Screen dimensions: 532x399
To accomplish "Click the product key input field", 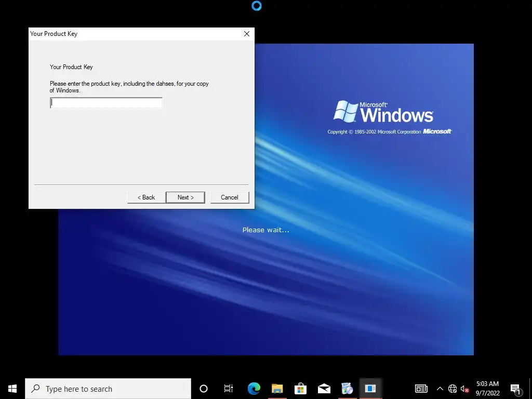I will [x=106, y=103].
